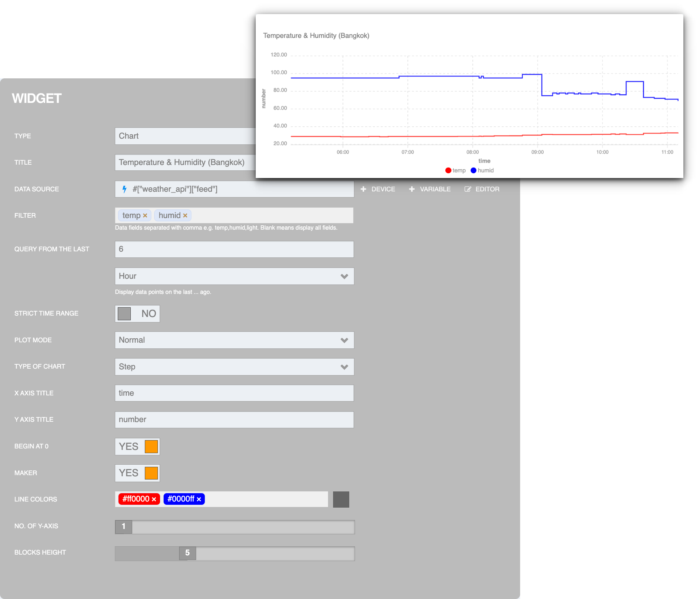Remove the temp filter tag
The width and height of the screenshot is (700, 599).
(145, 216)
